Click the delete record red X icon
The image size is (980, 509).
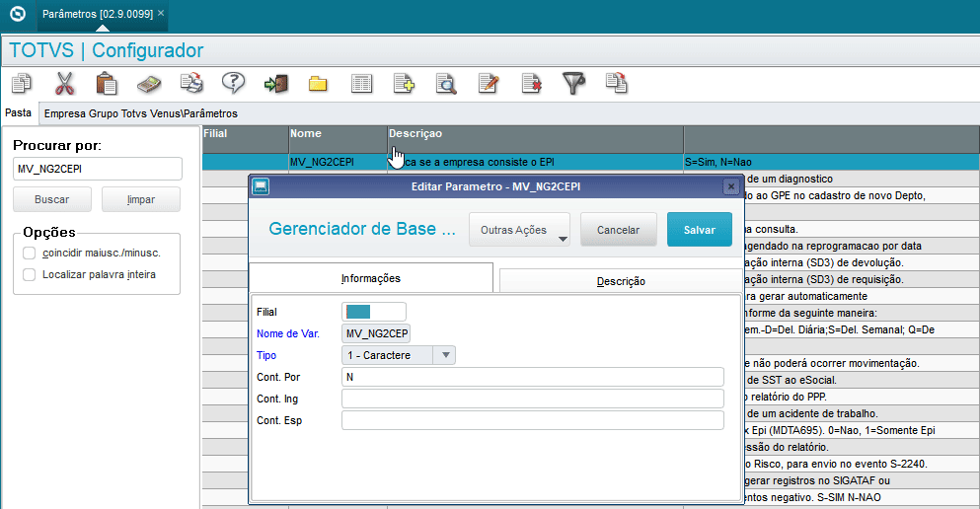pos(531,83)
